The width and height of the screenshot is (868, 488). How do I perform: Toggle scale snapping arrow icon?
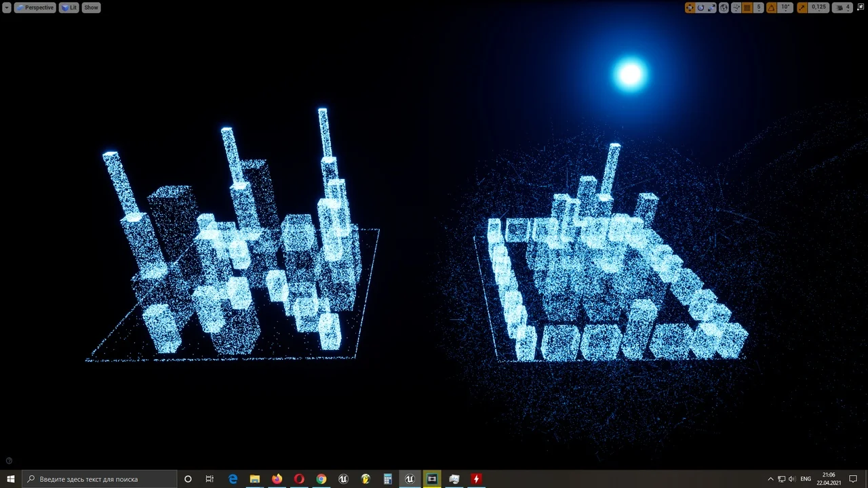[802, 7]
